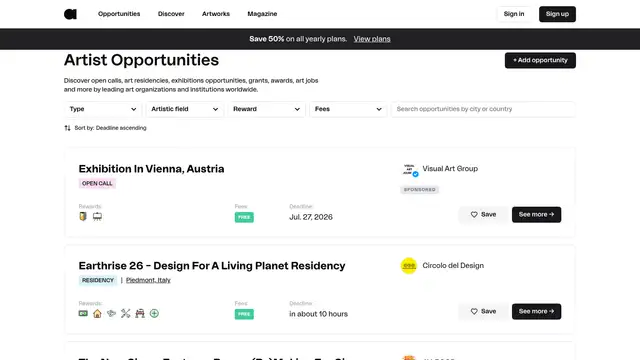
Task: Open the Earthrise 26 residency listing title
Action: click(212, 266)
